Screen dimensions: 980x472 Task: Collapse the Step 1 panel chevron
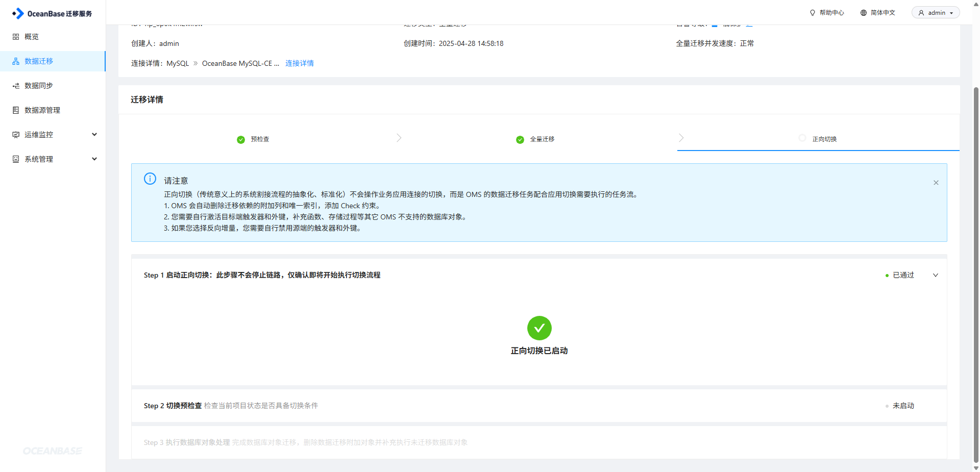[936, 275]
